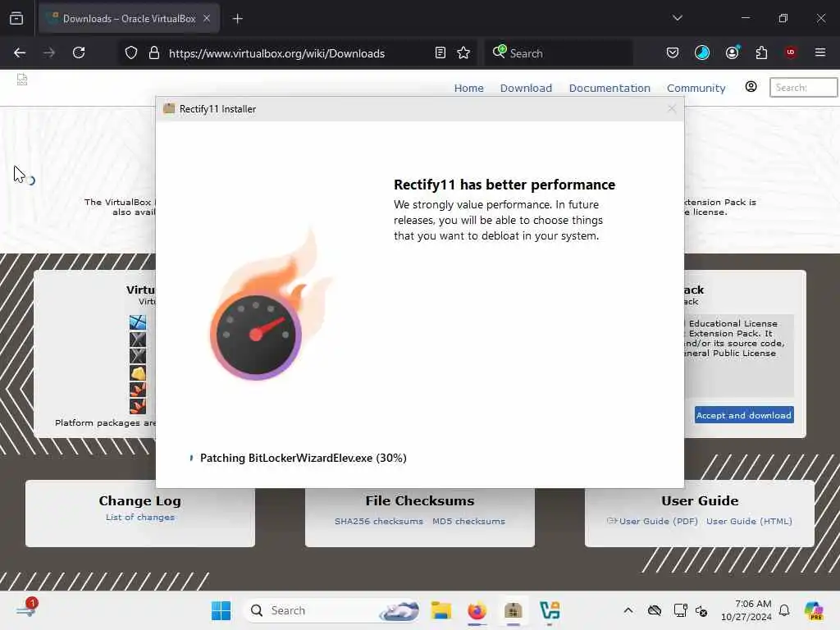Open Copilot preview from the taskbar
840x630 pixels.
pos(814,610)
